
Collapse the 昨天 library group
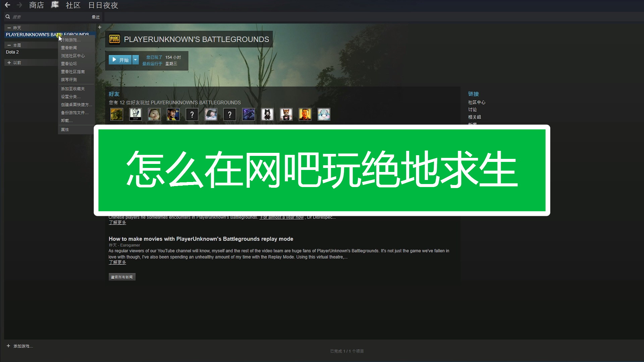pos(9,28)
